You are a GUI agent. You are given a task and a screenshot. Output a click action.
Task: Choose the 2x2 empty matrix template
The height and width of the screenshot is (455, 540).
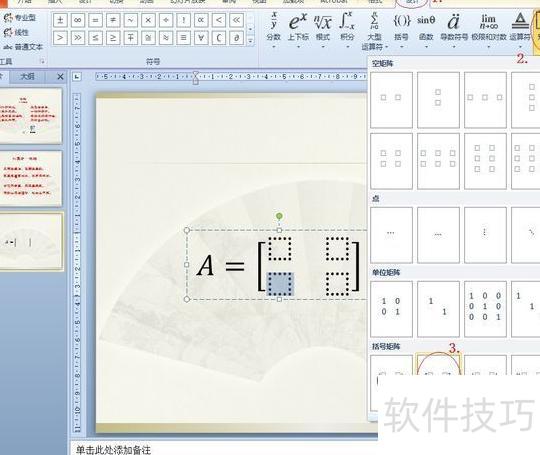pyautogui.click(x=391, y=161)
